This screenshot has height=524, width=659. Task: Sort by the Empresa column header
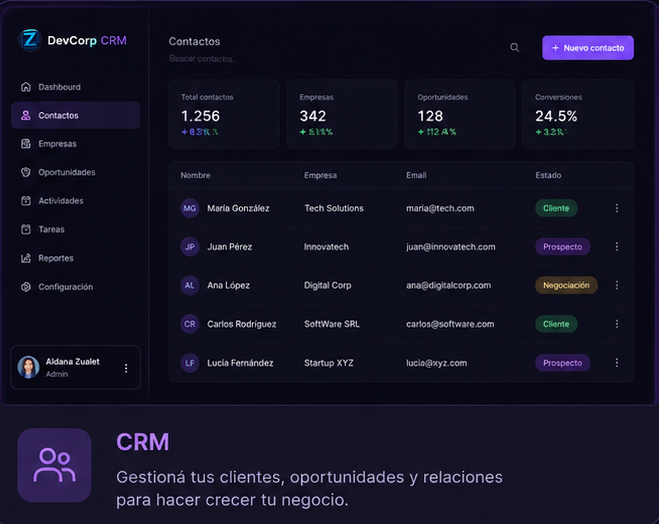tap(320, 175)
